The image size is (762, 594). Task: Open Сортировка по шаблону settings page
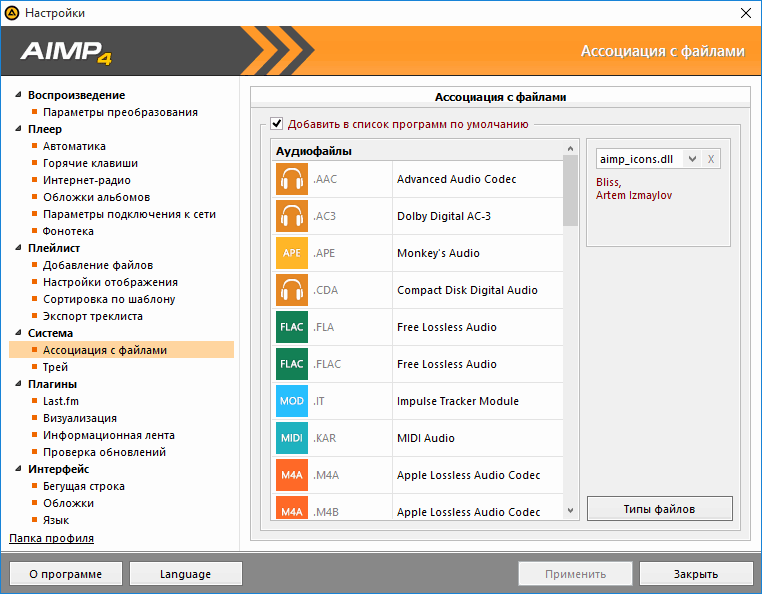tap(109, 299)
